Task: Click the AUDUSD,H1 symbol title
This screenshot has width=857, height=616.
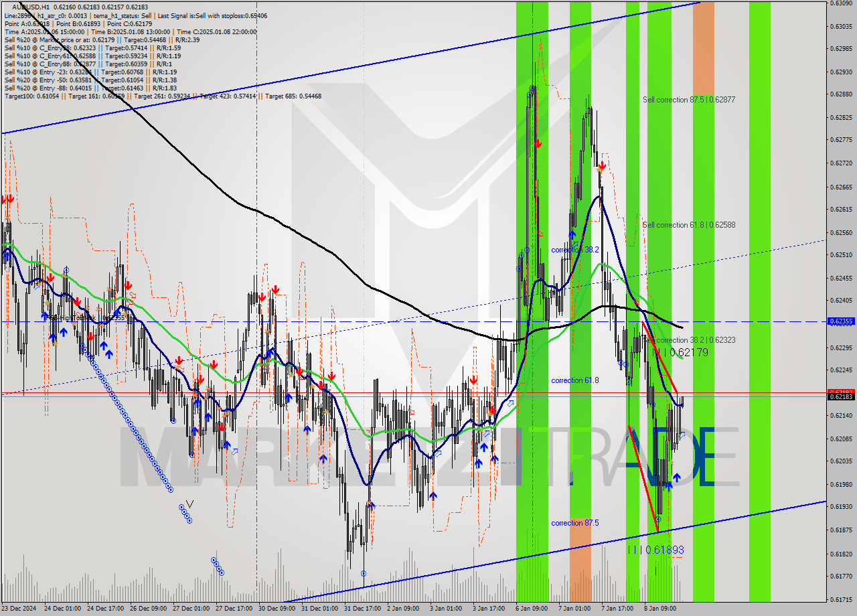Action: tap(31, 7)
